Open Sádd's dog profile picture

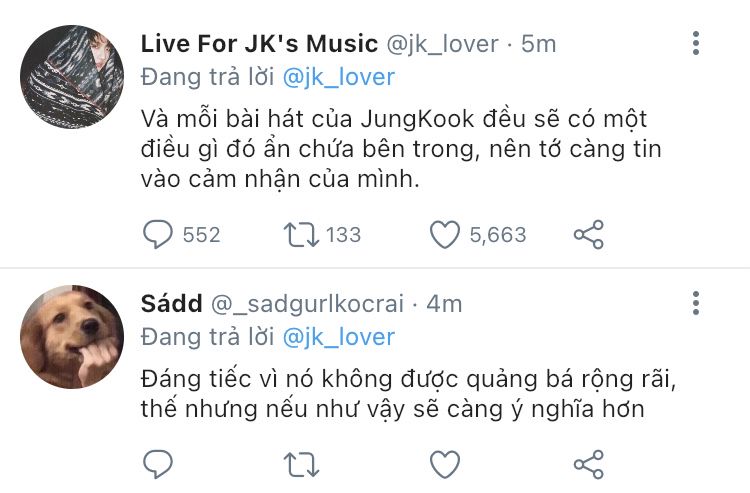click(x=72, y=337)
